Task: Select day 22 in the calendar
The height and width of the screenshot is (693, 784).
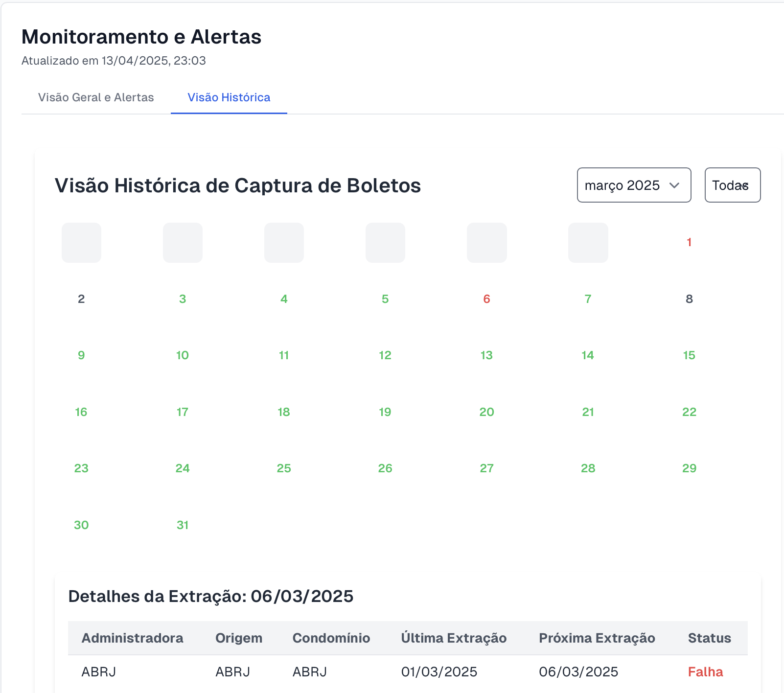Action: pyautogui.click(x=689, y=412)
